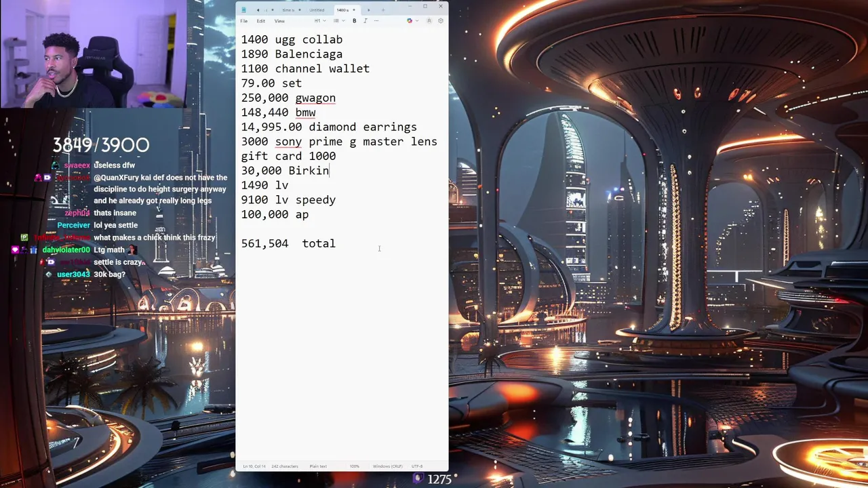Click the '1490 lv' line
Image resolution: width=868 pixels, height=488 pixels.
pos(264,185)
